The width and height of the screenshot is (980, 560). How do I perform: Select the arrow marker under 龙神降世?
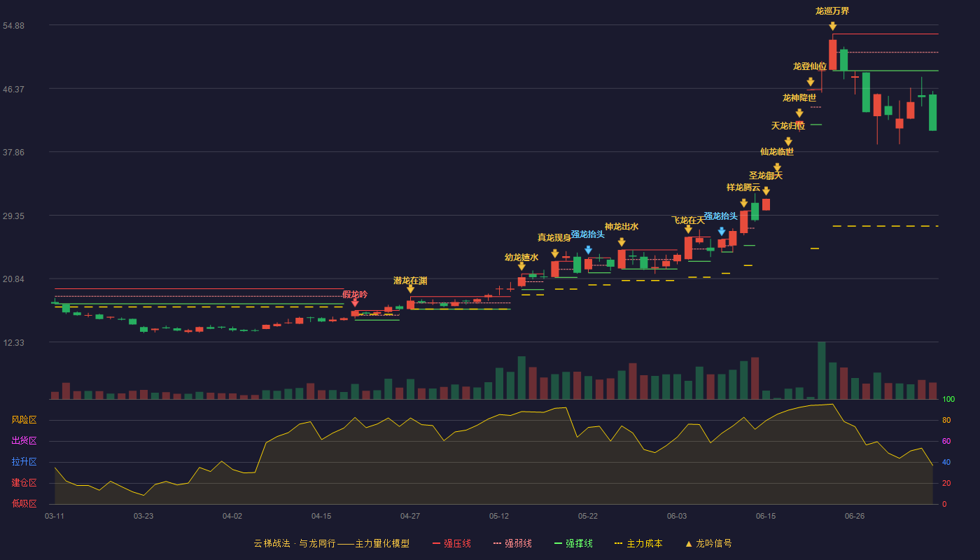799,113
